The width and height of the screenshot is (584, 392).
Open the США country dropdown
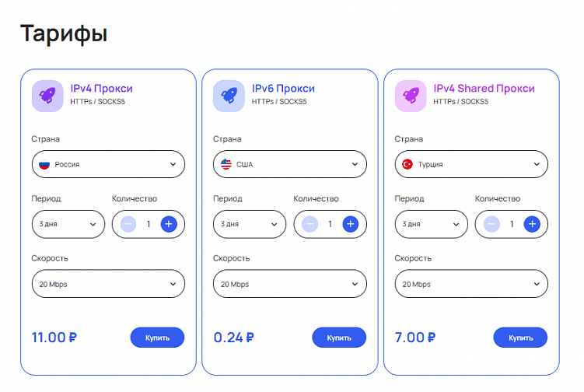(289, 164)
